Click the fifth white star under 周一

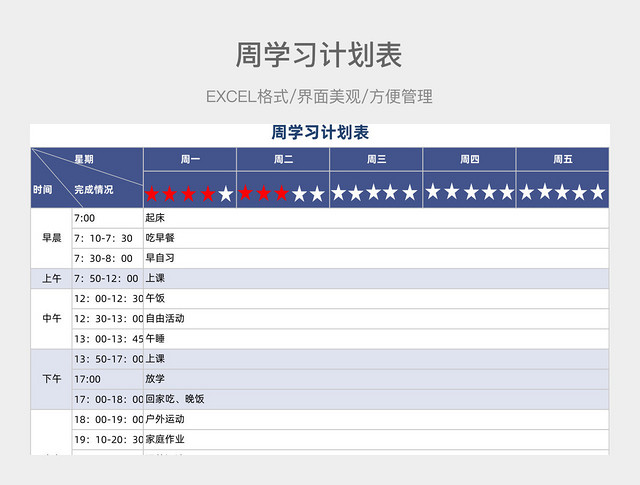(226, 194)
